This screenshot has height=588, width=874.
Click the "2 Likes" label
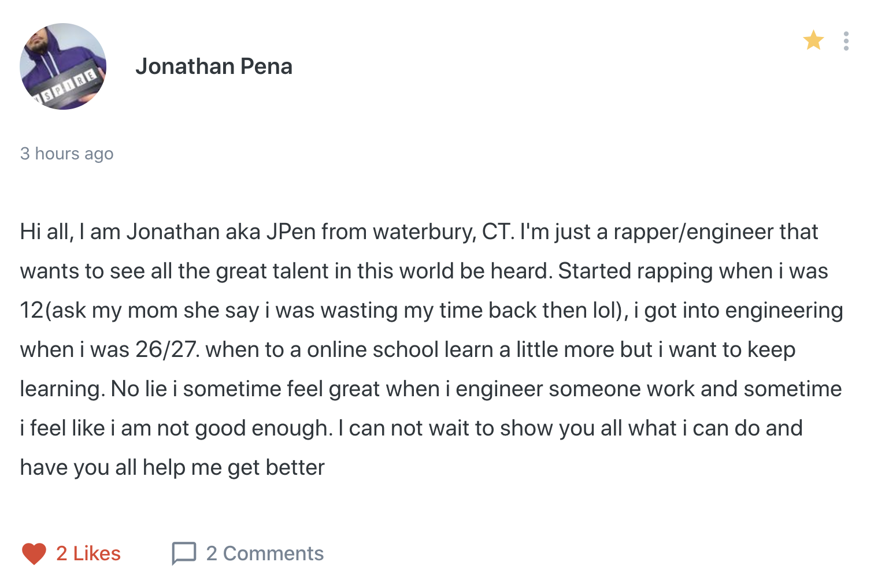click(88, 553)
